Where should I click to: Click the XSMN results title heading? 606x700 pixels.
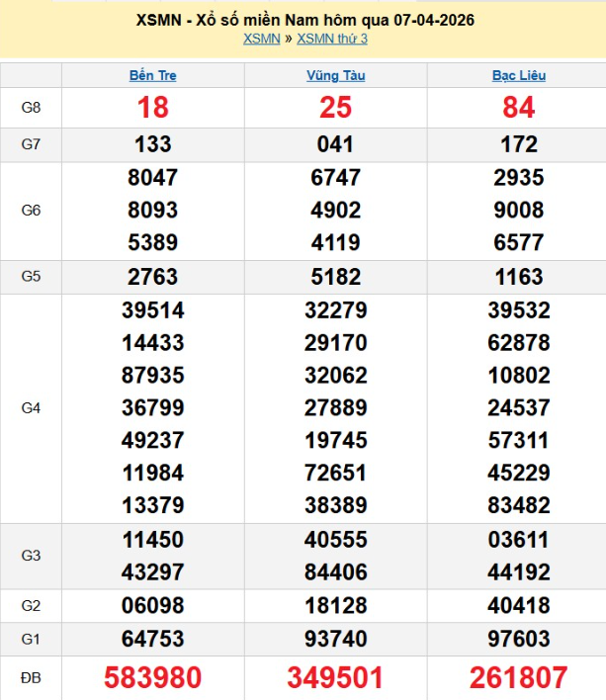[x=304, y=21]
